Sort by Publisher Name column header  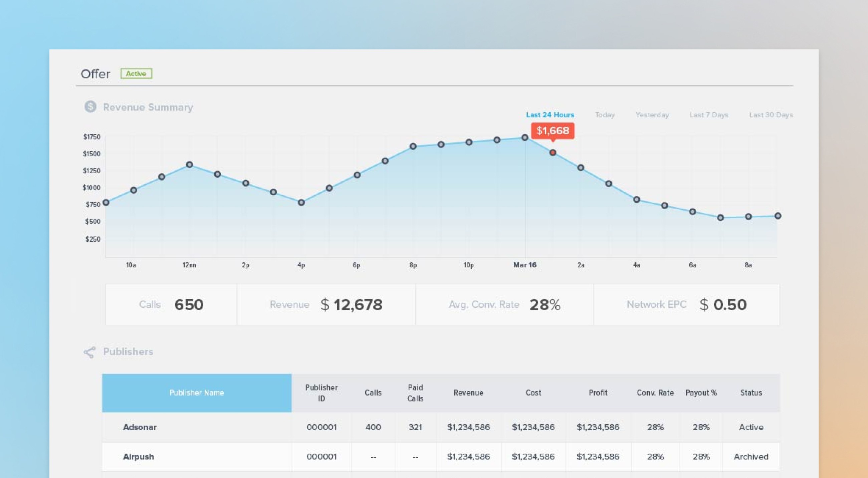pos(197,393)
